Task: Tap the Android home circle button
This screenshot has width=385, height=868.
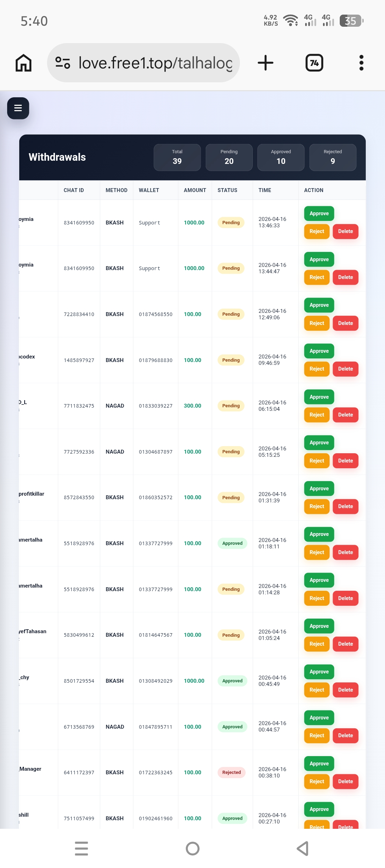Action: [192, 848]
